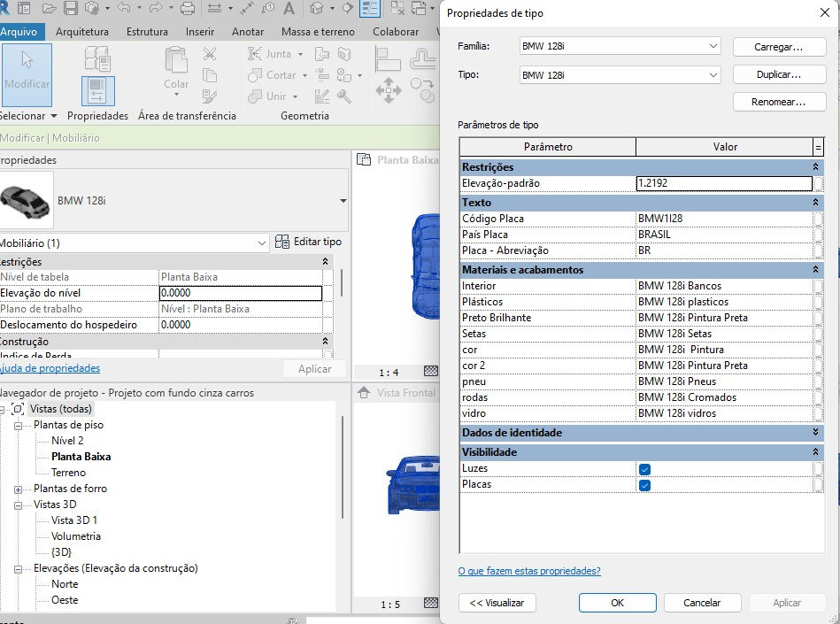Switch to the Arquitetura ribbon tab
This screenshot has height=624, width=840.
click(82, 32)
